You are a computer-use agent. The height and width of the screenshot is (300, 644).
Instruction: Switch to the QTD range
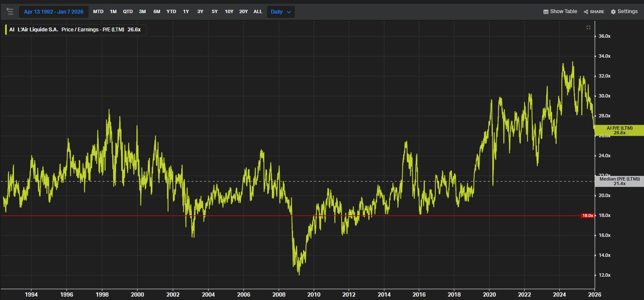pos(128,12)
